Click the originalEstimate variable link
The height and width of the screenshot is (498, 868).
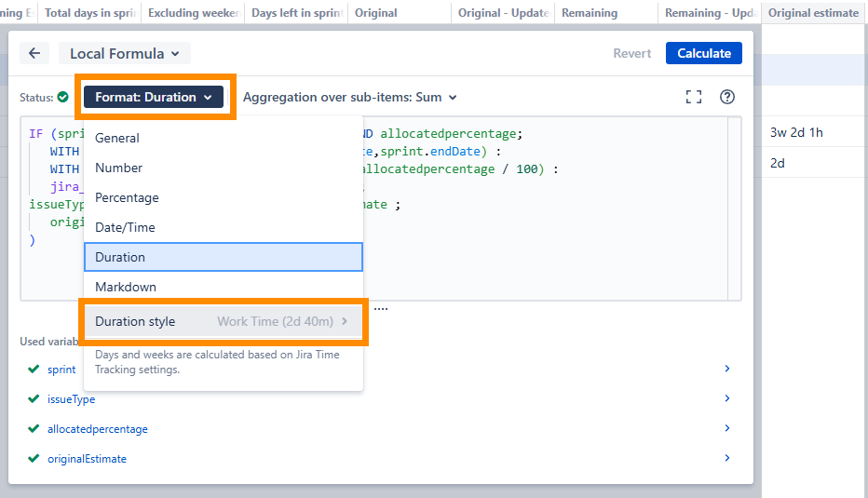pyautogui.click(x=87, y=459)
